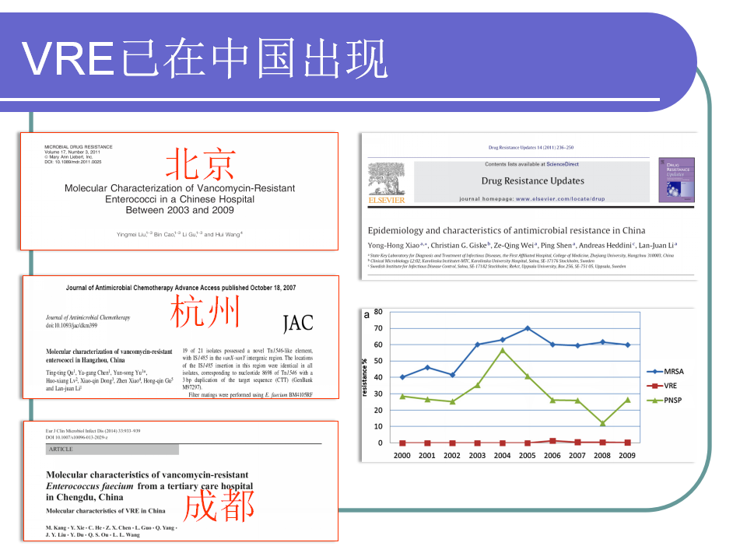Select the PNSP legend marker
This screenshot has height=560, width=747.
pyautogui.click(x=655, y=401)
